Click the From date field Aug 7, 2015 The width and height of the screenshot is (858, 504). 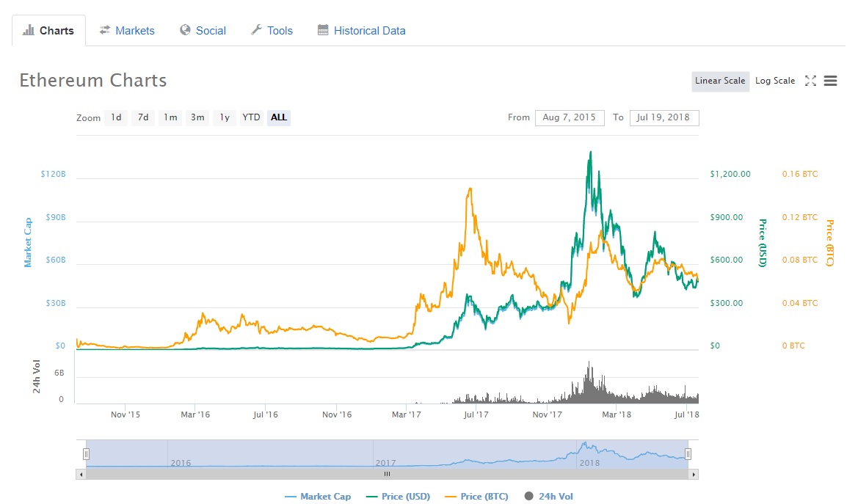tap(569, 117)
